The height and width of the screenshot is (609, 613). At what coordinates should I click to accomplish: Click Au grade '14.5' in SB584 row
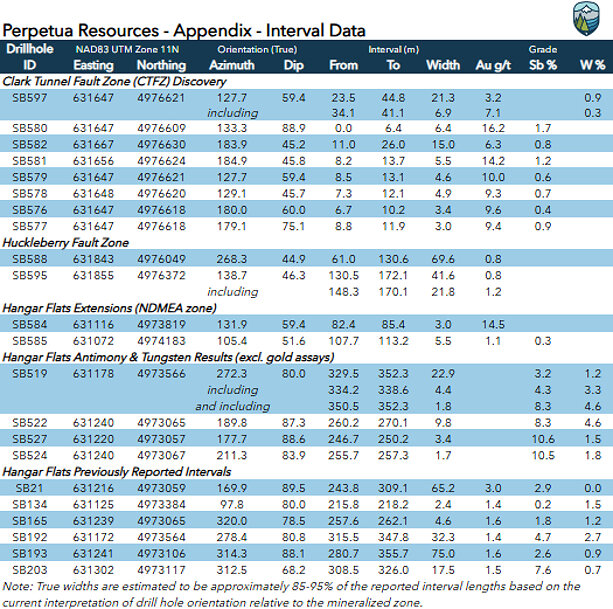(x=493, y=324)
